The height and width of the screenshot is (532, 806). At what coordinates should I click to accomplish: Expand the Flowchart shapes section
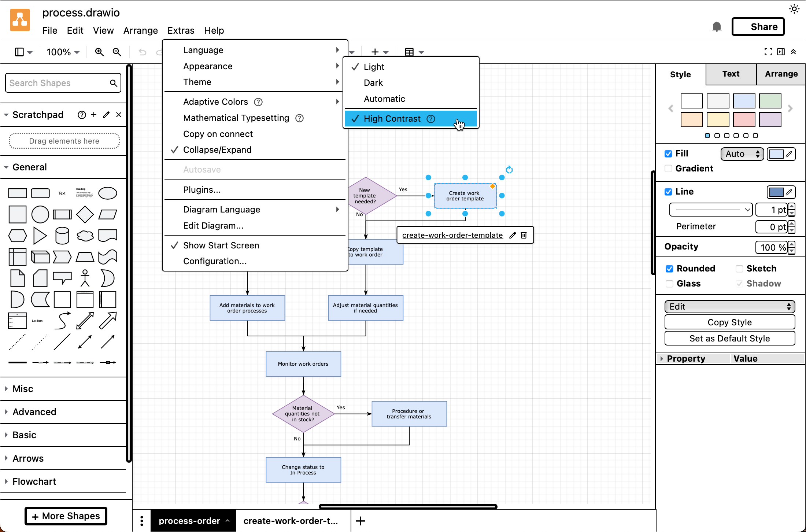click(34, 481)
